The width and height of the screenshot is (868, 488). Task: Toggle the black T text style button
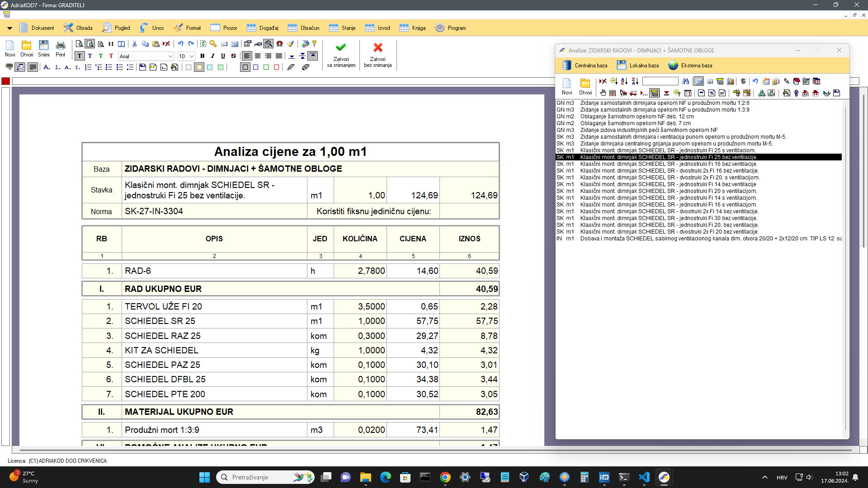(80, 56)
